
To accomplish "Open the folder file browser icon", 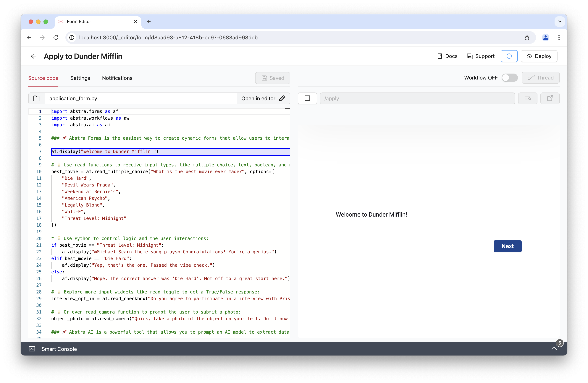I will click(x=37, y=98).
